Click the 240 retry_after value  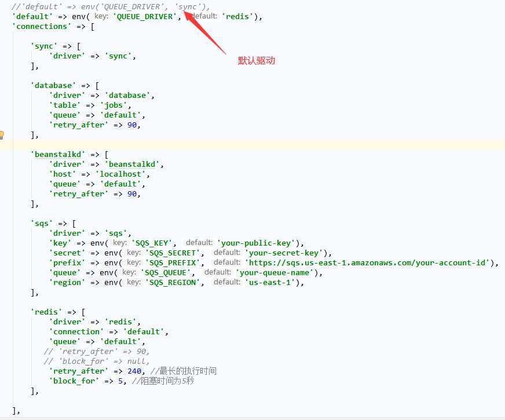coord(134,371)
